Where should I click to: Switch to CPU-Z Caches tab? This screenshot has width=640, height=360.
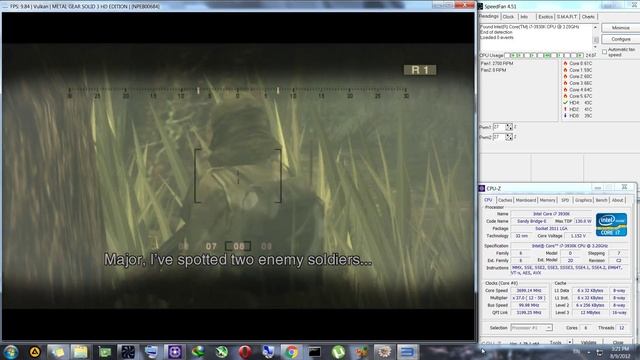click(x=505, y=200)
